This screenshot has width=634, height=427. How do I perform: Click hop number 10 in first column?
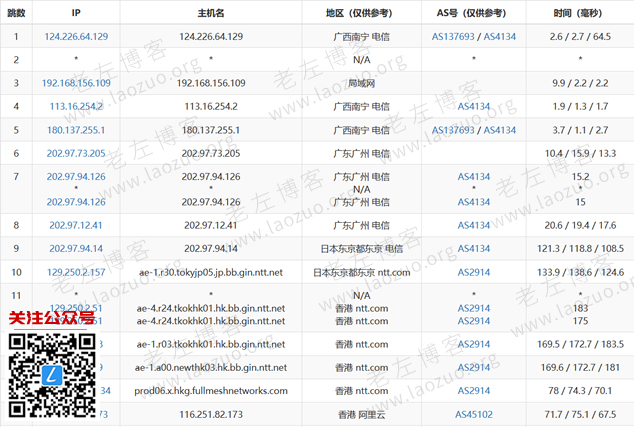pyautogui.click(x=16, y=272)
